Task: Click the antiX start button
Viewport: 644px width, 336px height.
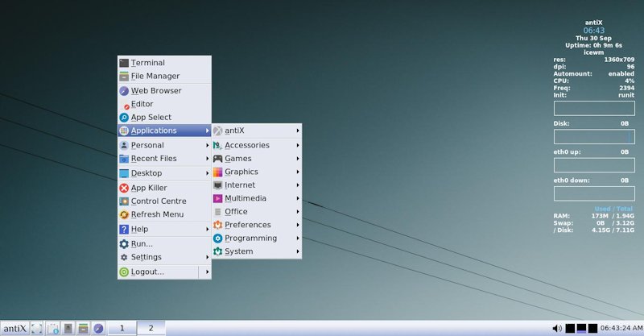Action: point(14,328)
